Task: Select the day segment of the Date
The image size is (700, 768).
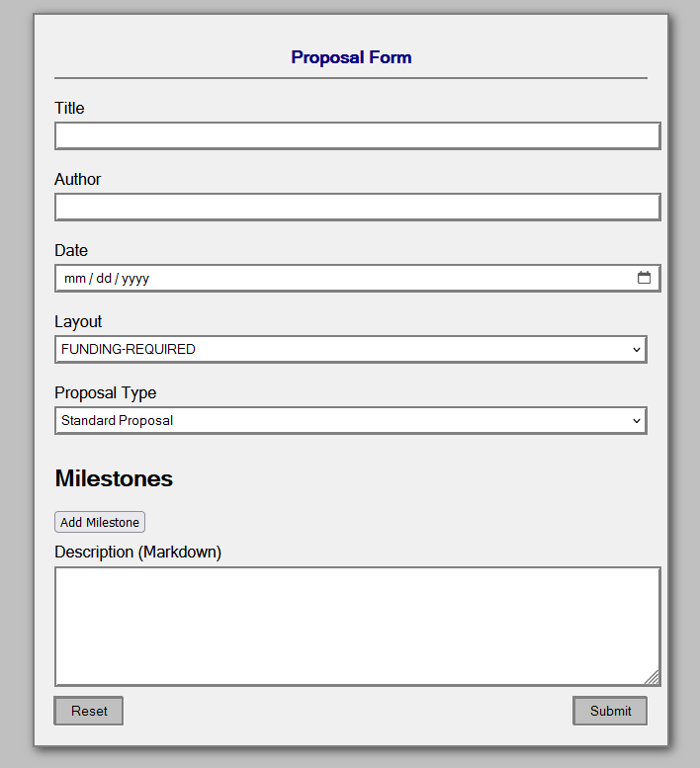Action: pos(104,279)
